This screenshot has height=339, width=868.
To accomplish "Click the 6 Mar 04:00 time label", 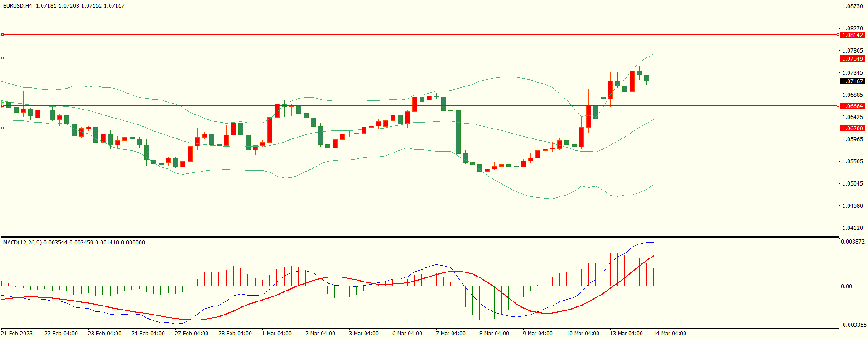I will [407, 334].
